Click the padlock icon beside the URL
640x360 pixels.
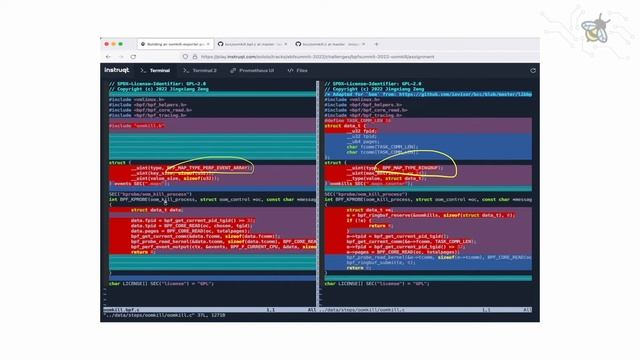195,57
